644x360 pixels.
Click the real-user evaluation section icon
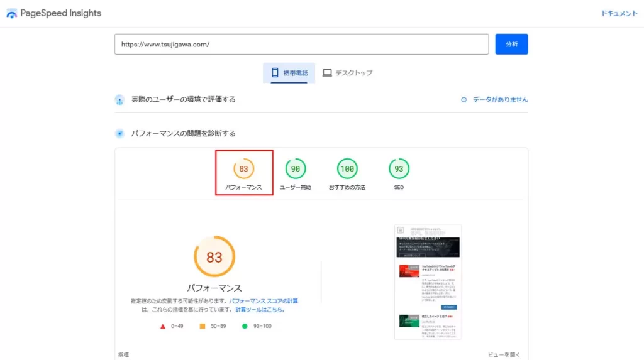point(119,100)
